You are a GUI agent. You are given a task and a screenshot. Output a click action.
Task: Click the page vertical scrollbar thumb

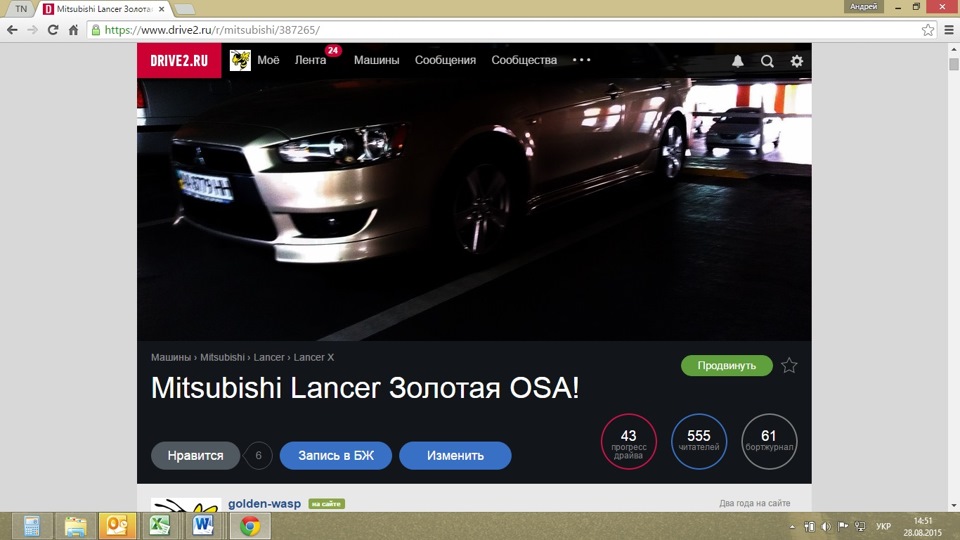(x=953, y=64)
